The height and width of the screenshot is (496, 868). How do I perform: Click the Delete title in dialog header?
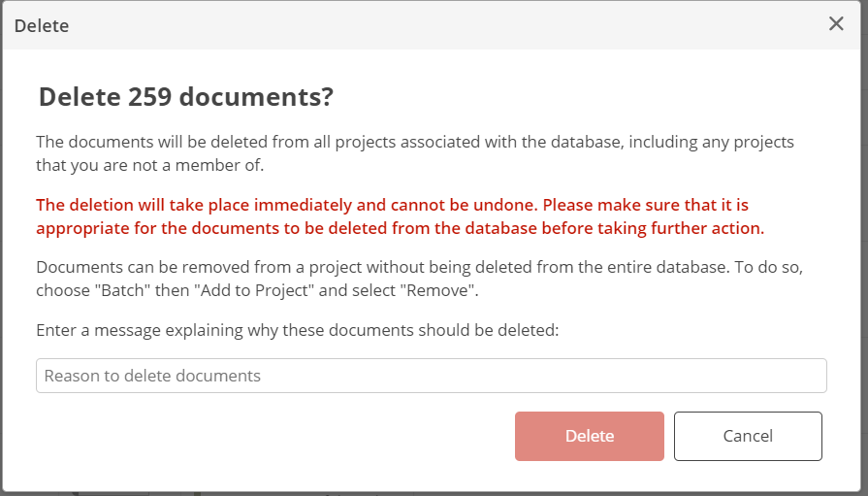tap(42, 25)
